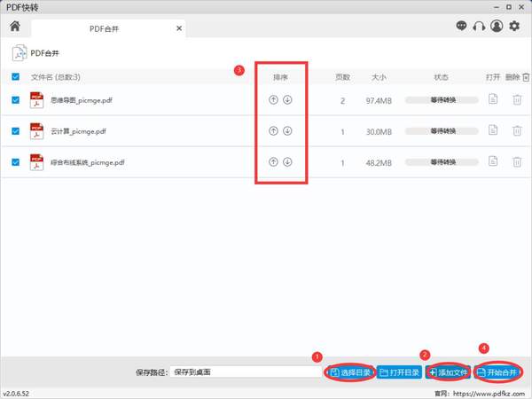Select file name 综合布线系统_picmge.pdf
The image size is (532, 399).
click(x=88, y=163)
